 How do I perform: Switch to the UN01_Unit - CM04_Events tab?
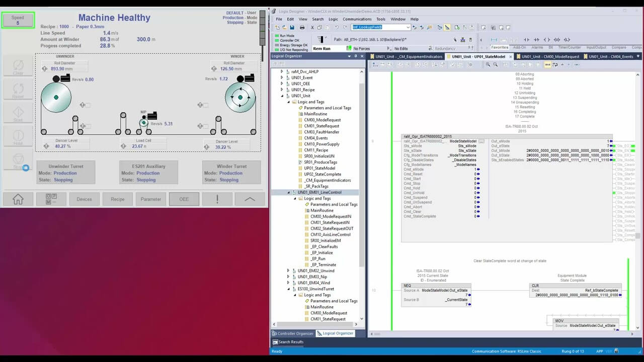pyautogui.click(x=611, y=57)
